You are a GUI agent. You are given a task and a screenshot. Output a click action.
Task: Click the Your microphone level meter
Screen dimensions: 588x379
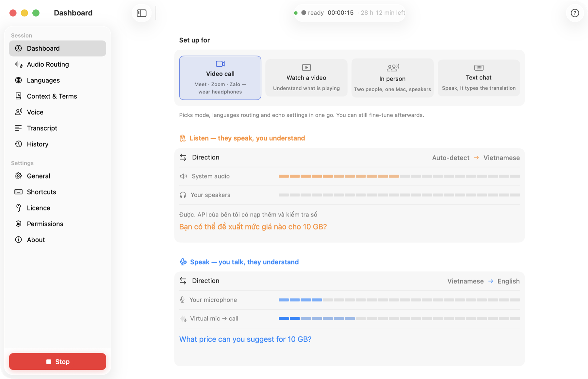coord(399,300)
